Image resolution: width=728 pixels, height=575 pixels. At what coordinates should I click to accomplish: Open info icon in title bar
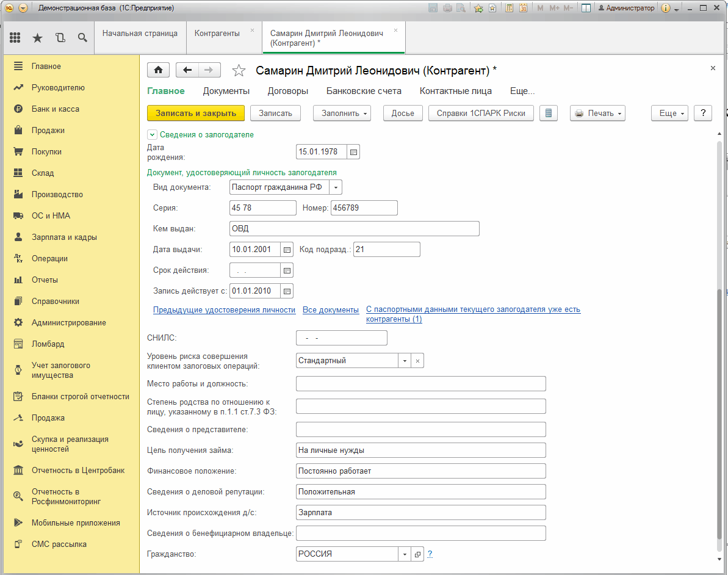(665, 8)
